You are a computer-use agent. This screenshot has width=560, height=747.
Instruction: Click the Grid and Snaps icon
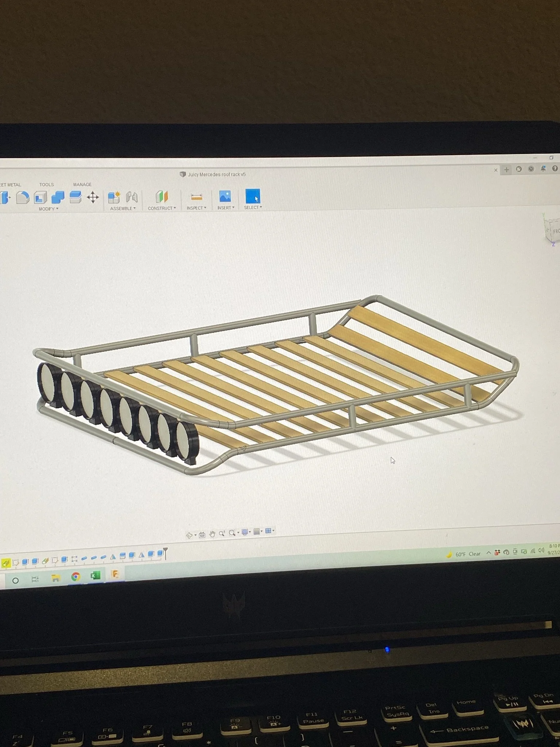pos(256,531)
